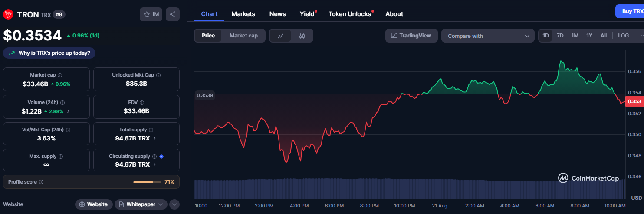The width and height of the screenshot is (644, 214).
Task: Switch to line chart view
Action: (280, 36)
